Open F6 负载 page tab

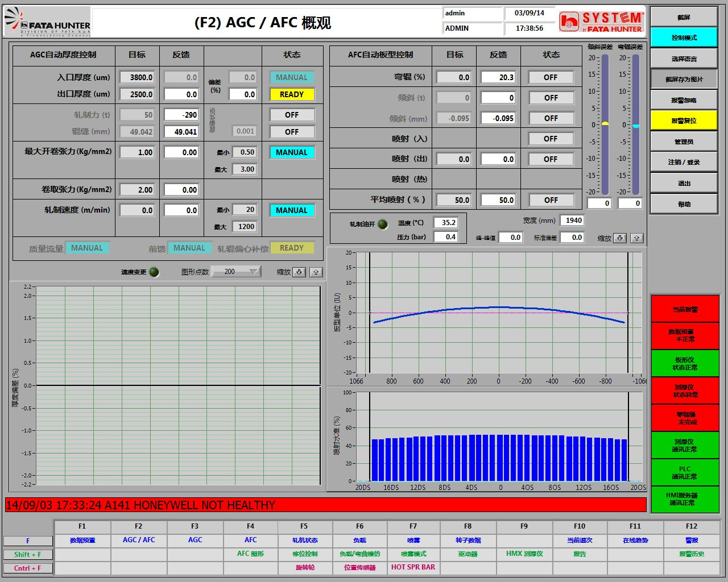pyautogui.click(x=359, y=540)
